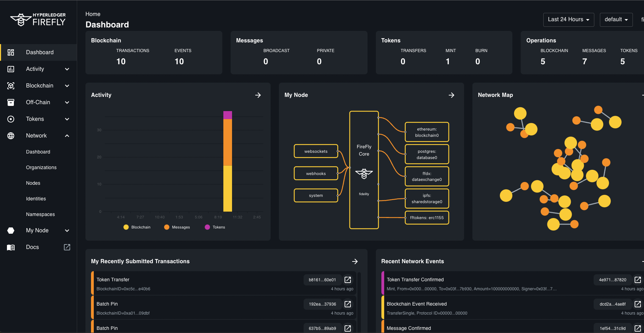
Task: Expand the Blockchain sidebar menu chevron
Action: tap(67, 86)
